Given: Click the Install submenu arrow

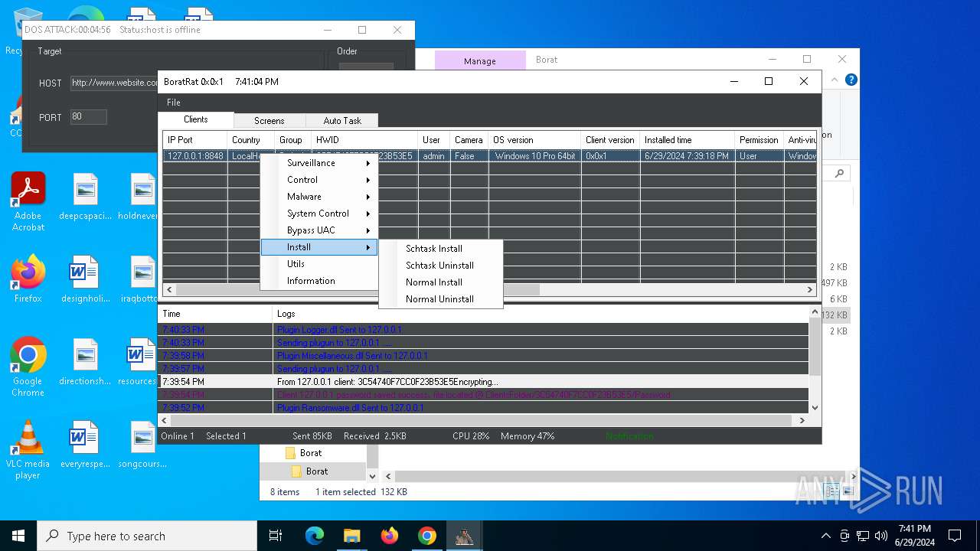Looking at the screenshot, I should [x=368, y=247].
